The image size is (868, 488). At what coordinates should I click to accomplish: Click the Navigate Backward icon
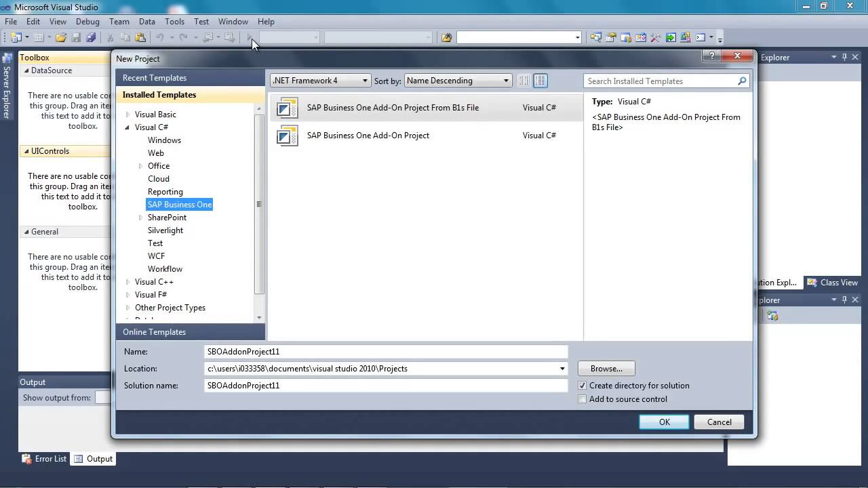[208, 38]
